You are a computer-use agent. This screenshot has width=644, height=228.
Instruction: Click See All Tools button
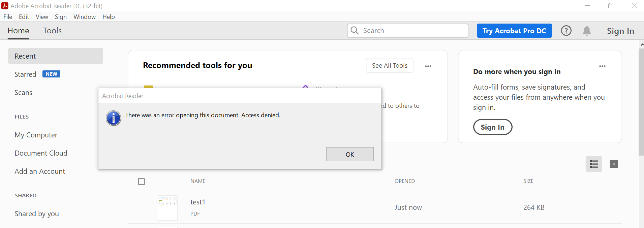(x=390, y=65)
